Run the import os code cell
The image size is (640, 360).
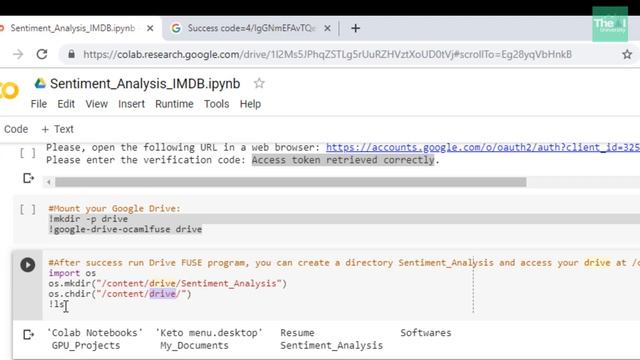(28, 265)
